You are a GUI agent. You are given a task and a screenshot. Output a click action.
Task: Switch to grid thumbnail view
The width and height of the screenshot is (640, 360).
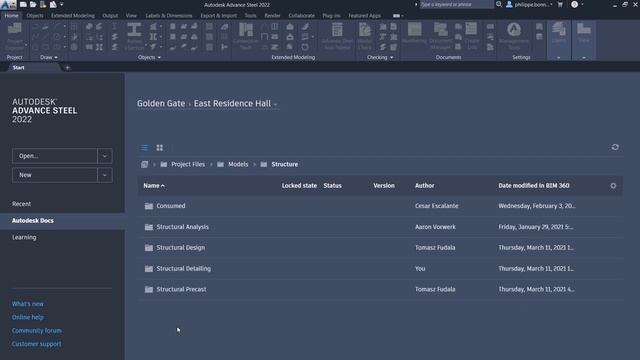(x=160, y=148)
